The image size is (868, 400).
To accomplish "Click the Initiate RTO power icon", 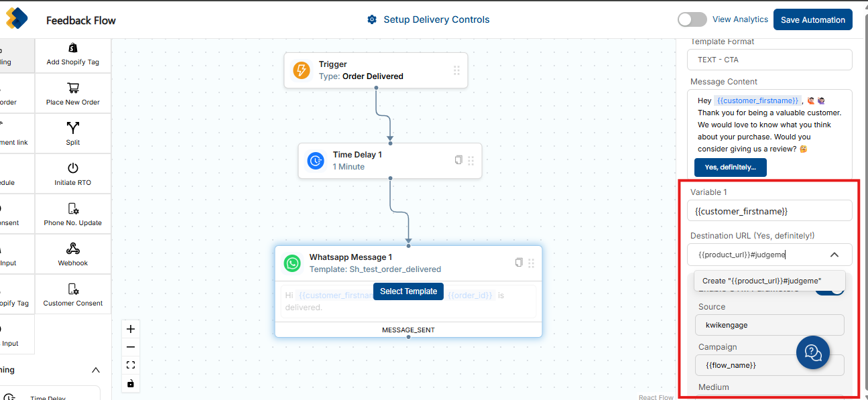I will 73,168.
